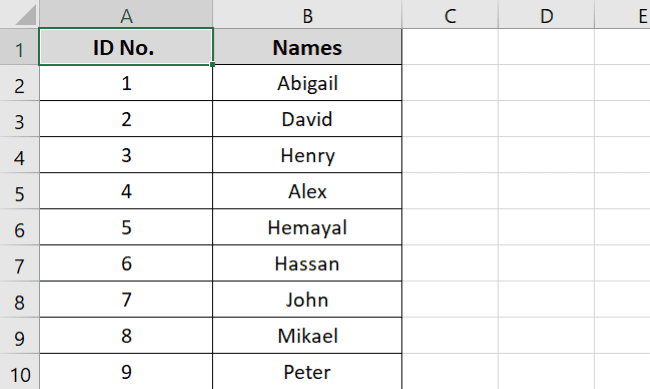Select column A header
Viewport: 650px width, 389px height.
126,14
